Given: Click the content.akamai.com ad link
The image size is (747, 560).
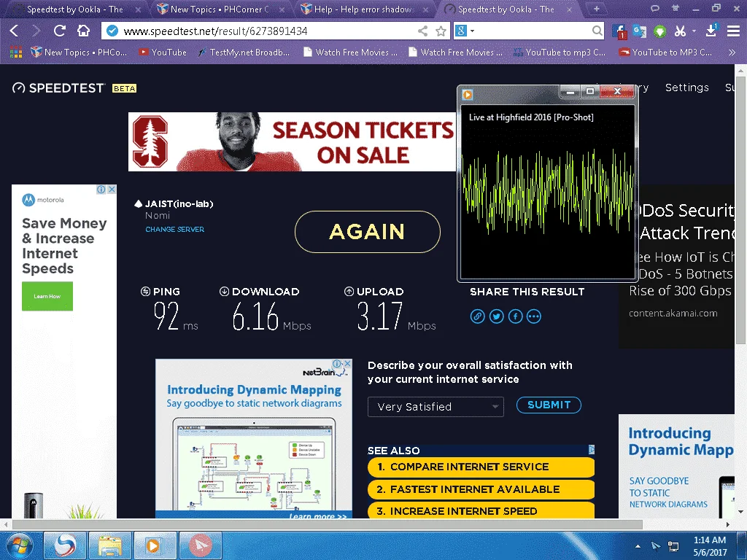Looking at the screenshot, I should click(673, 314).
